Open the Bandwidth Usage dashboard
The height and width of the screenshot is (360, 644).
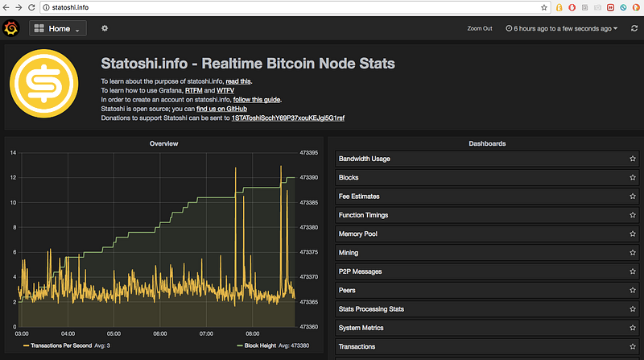pos(487,159)
